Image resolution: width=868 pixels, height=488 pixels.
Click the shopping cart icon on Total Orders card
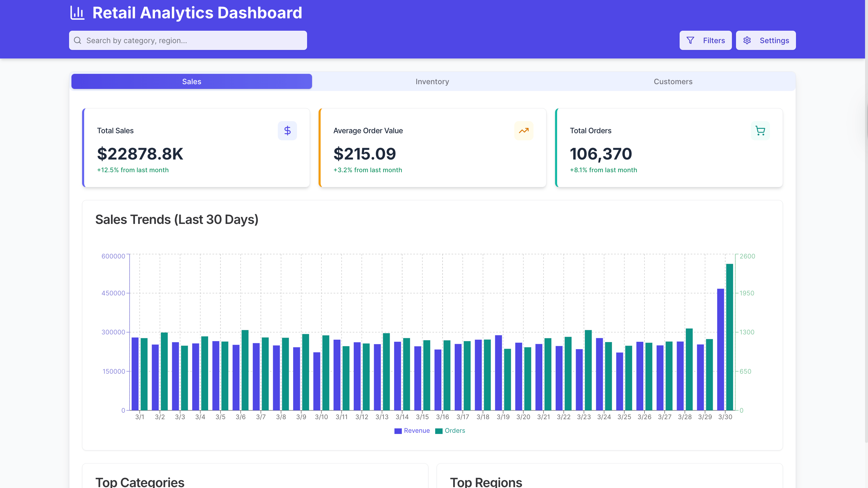pos(760,131)
